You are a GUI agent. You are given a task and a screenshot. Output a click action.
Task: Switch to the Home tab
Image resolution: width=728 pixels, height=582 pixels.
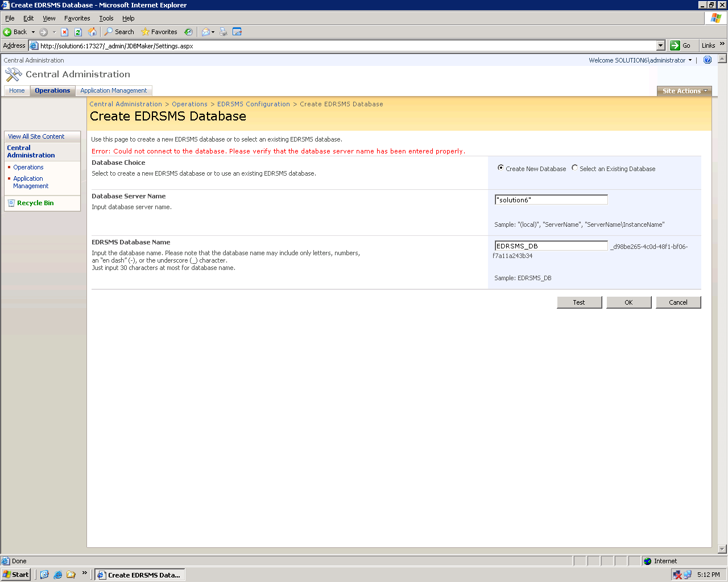tap(16, 91)
